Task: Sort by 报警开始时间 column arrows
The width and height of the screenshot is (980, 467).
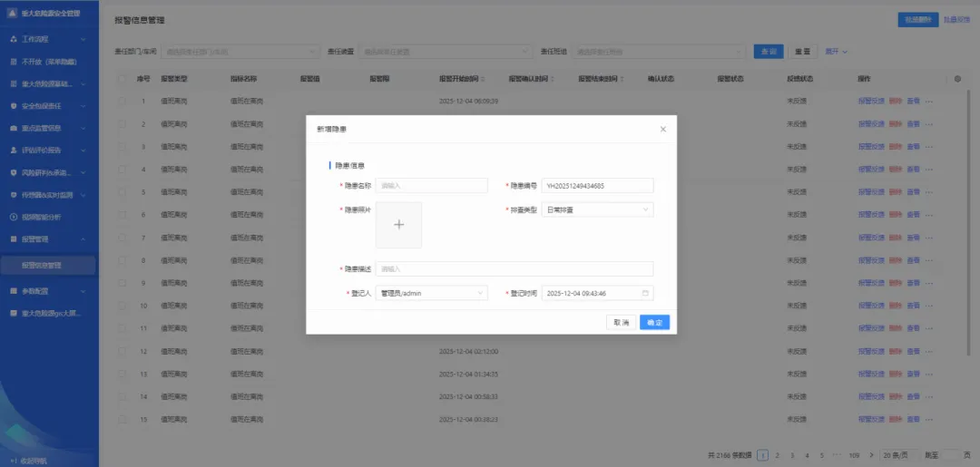Action: 483,79
